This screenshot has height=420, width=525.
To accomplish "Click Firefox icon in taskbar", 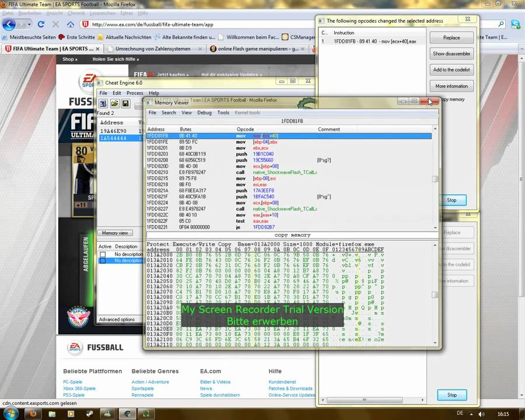I will [33, 414].
